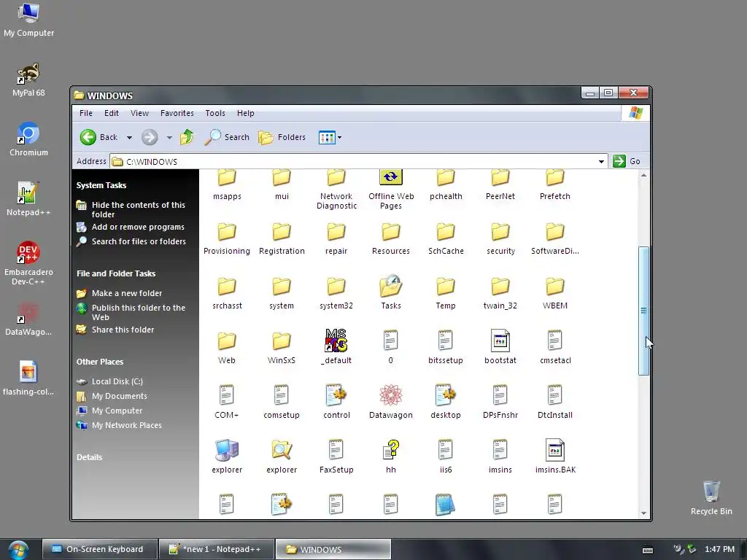Image resolution: width=747 pixels, height=560 pixels.
Task: Click the green Back arrow button
Action: (88, 137)
